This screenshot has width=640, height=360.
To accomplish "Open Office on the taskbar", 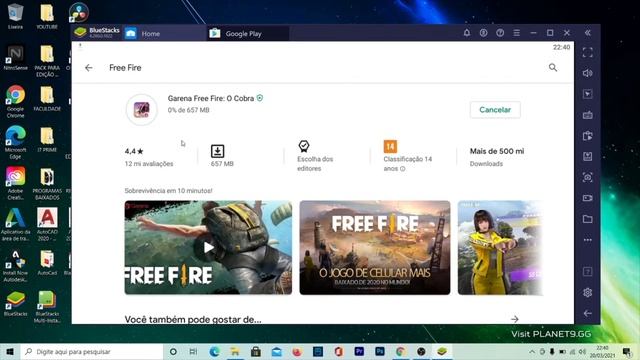I will tap(338, 351).
